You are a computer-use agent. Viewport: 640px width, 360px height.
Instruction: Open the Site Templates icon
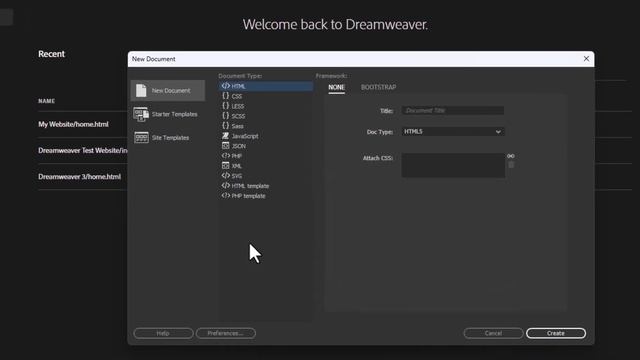coord(141,138)
